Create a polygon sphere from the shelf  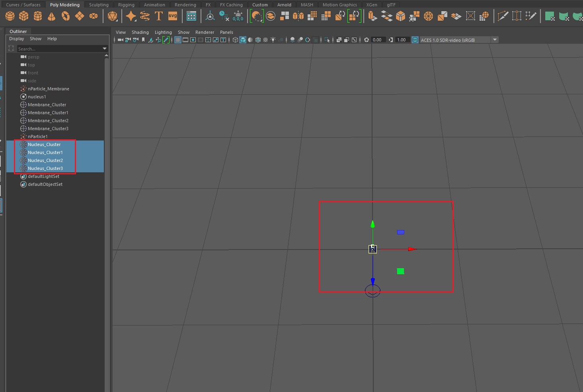coord(10,16)
